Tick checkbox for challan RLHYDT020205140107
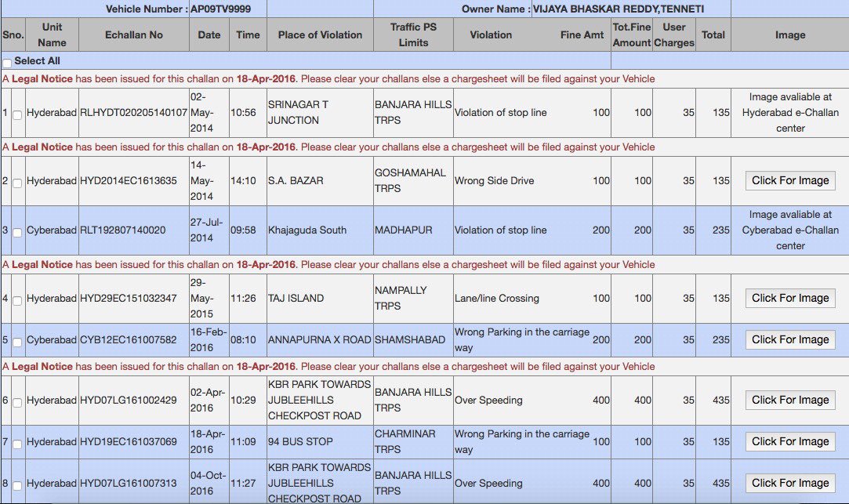The width and height of the screenshot is (849, 504). point(17,114)
